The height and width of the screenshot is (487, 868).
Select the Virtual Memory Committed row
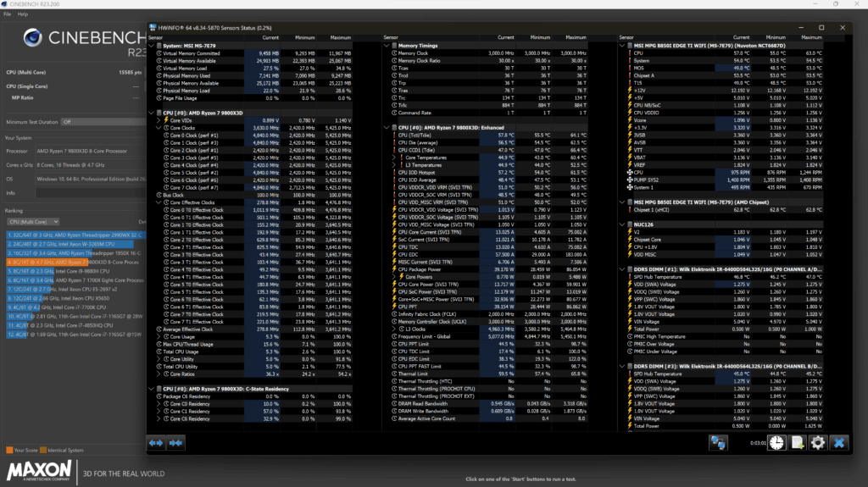click(253, 53)
